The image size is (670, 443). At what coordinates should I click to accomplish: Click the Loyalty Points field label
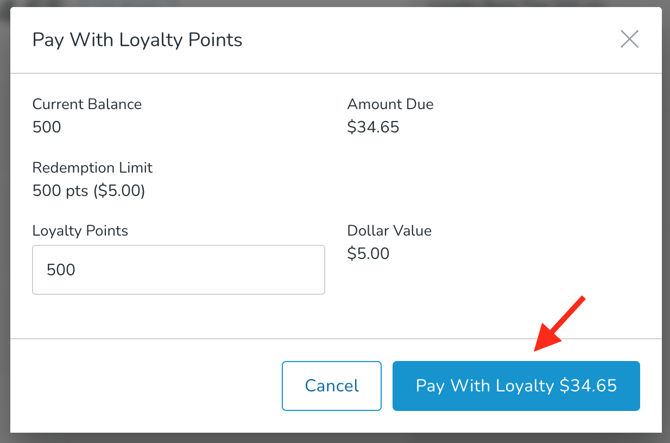click(80, 231)
